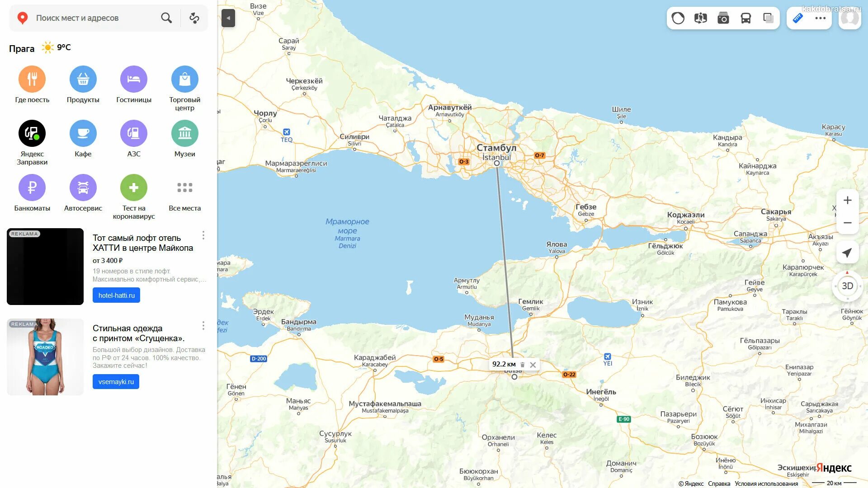868x488 pixels.
Task: Click the search magnifier icon
Action: coord(166,18)
